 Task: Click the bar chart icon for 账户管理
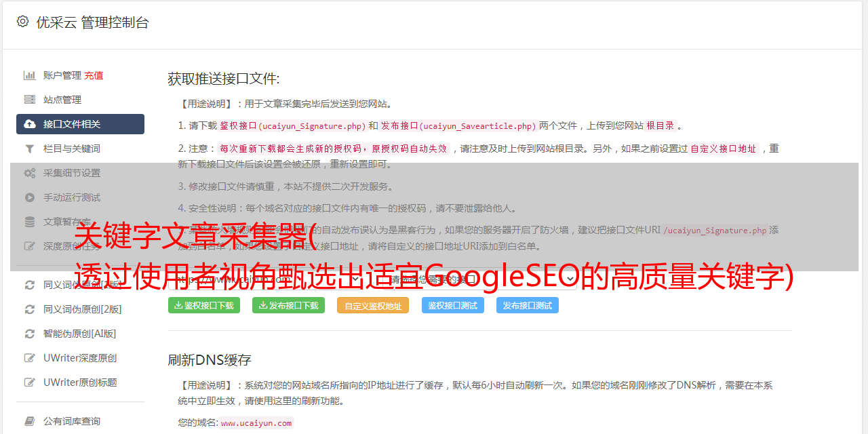(30, 75)
